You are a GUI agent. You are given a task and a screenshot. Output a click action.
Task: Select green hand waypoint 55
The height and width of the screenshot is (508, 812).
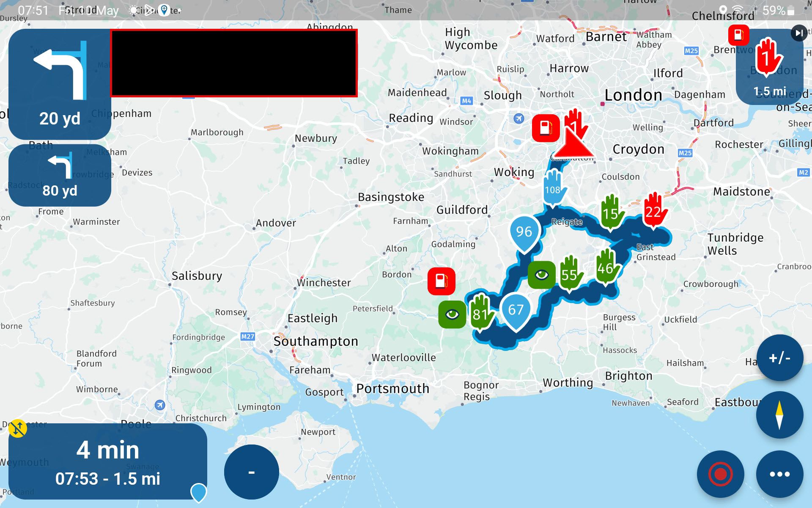pos(570,273)
